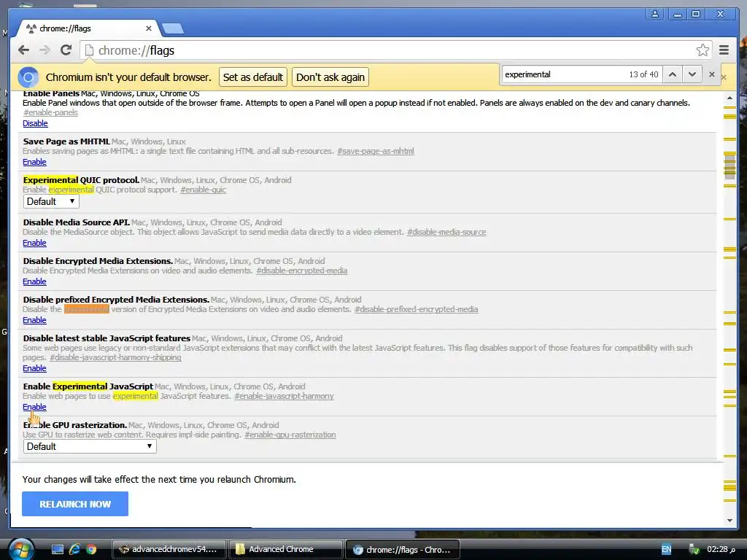Viewport: 747px width, 560px height.
Task: Click the system tray security icon
Action: point(694,550)
